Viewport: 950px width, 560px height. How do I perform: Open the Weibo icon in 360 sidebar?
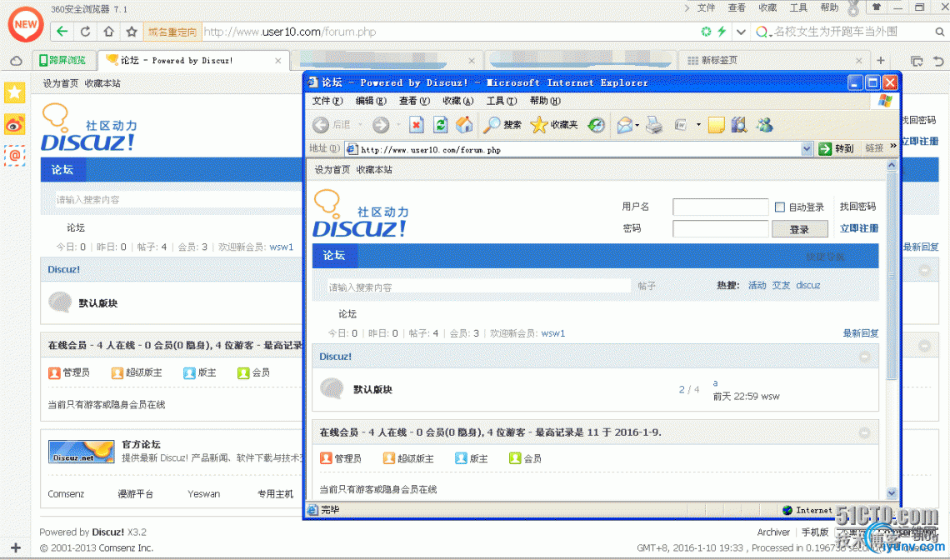click(14, 124)
